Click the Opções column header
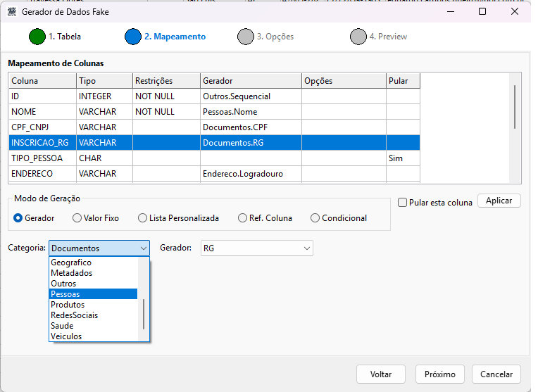Screen dimensions: 538x392 (344, 81)
